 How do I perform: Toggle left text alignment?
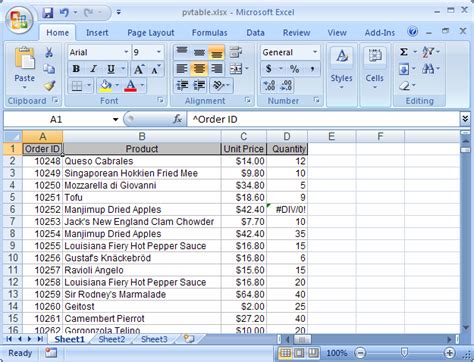coord(182,69)
